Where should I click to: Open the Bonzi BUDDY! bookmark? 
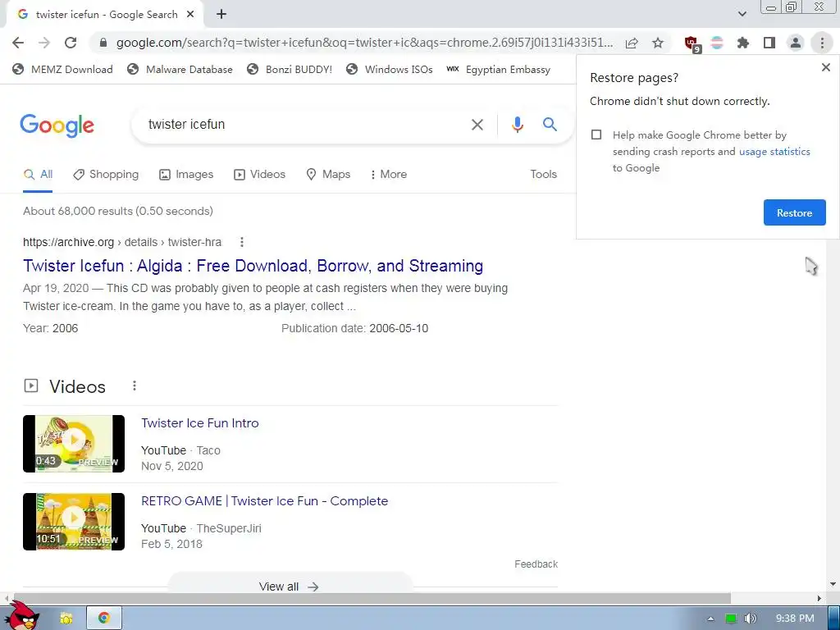(290, 70)
